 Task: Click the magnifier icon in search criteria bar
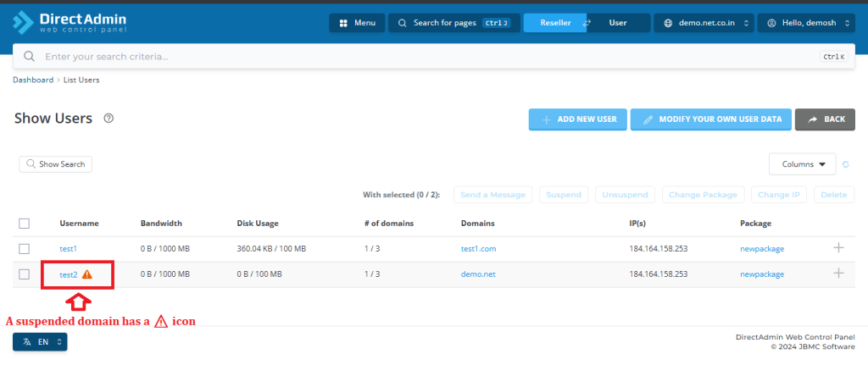pos(29,57)
